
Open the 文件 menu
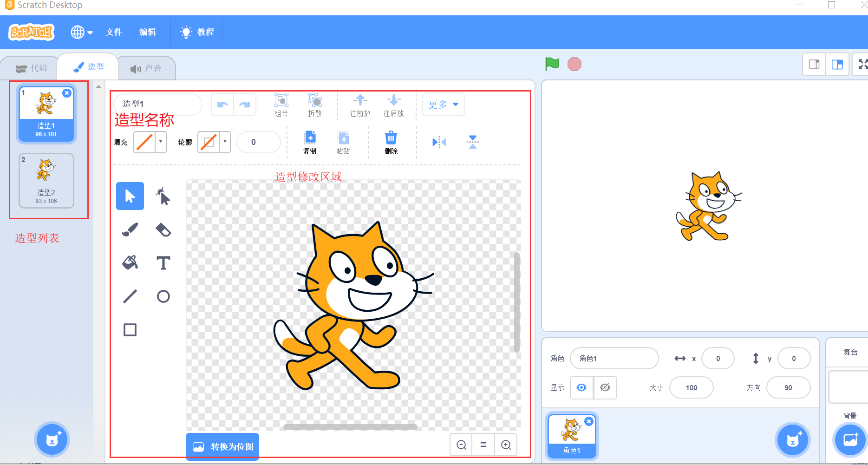(x=114, y=32)
